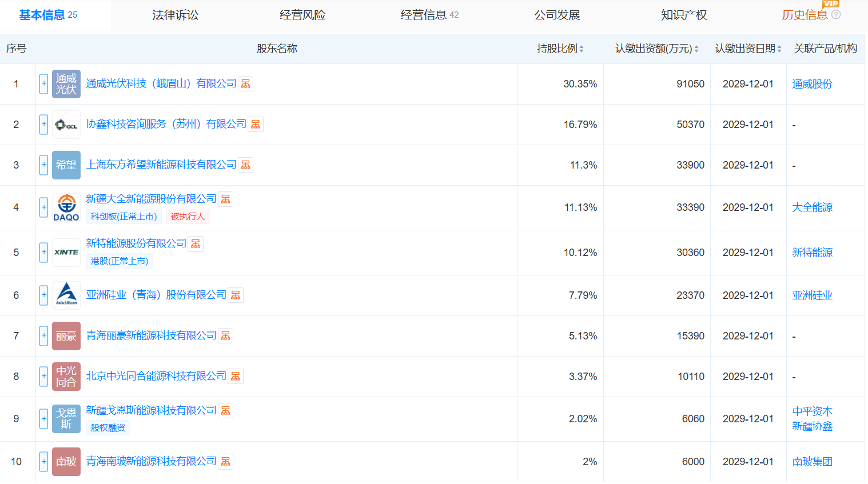
Task: Click the 戈恩斯 company logo
Action: (66, 419)
